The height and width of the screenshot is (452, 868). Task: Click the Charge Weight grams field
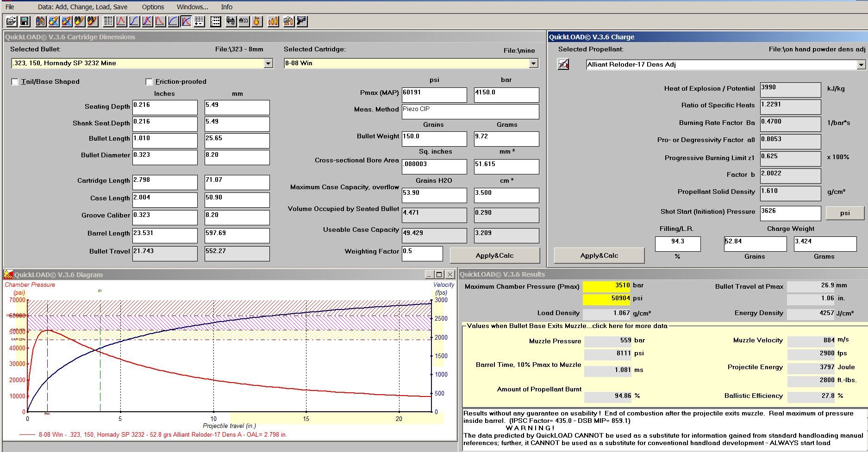click(825, 244)
